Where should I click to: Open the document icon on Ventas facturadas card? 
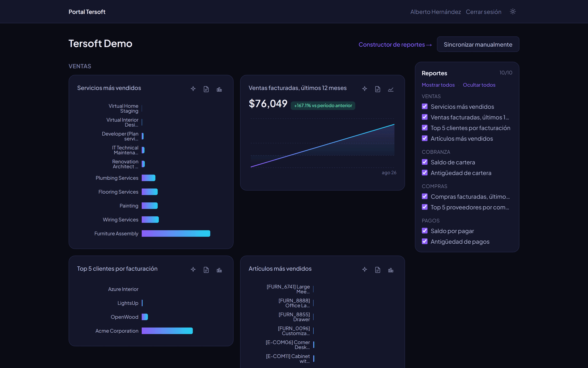click(378, 89)
